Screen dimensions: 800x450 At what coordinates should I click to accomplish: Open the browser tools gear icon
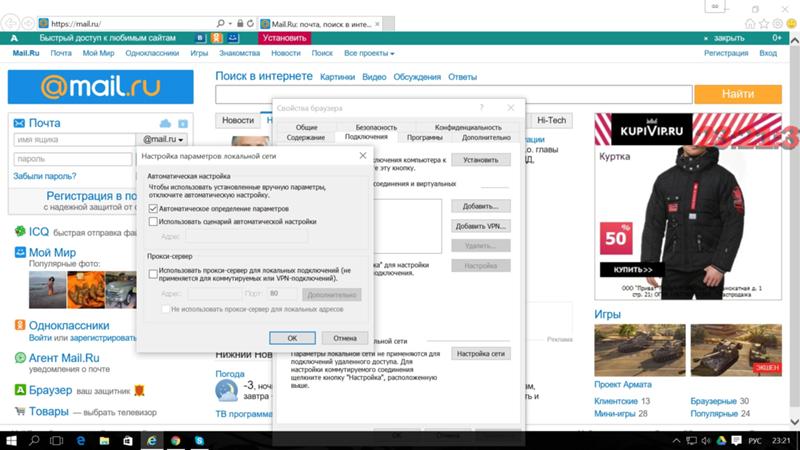pyautogui.click(x=778, y=23)
